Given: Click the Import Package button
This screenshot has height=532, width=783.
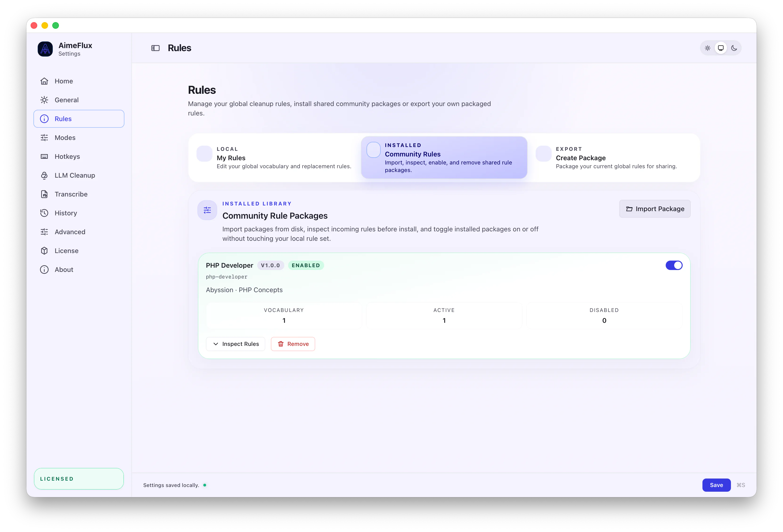Looking at the screenshot, I should point(655,209).
